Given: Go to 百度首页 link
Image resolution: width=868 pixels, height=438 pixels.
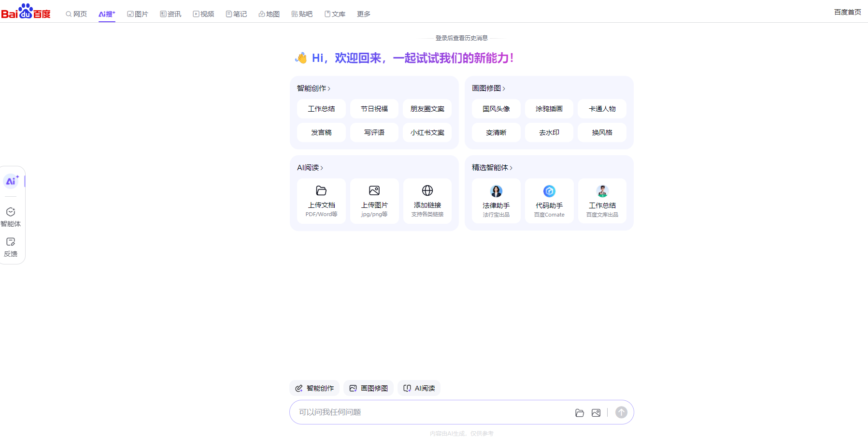Looking at the screenshot, I should click(847, 12).
